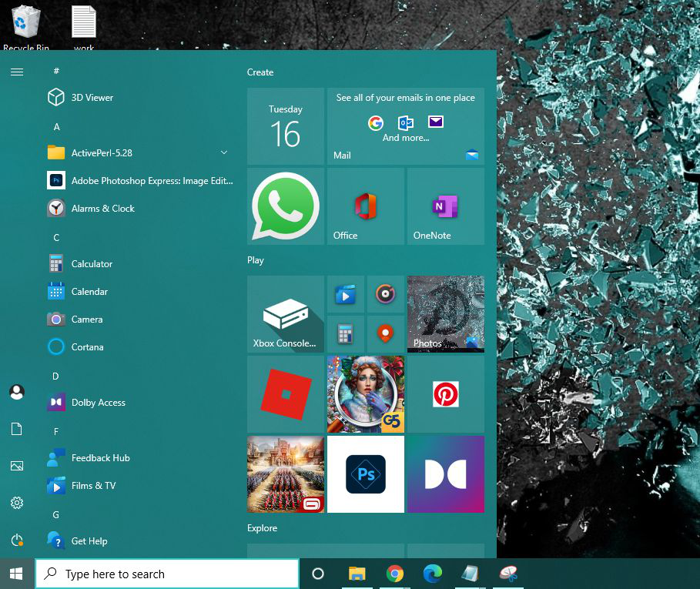Open the Xbox Console Companion tile

[x=286, y=314]
